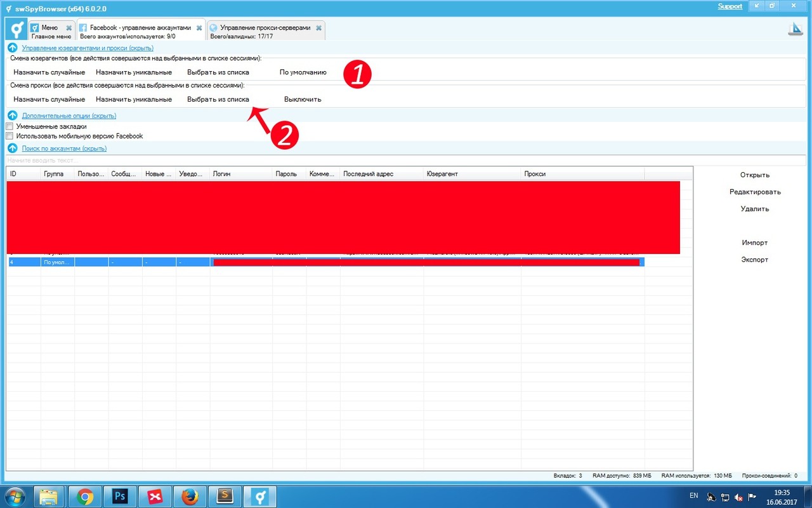
Task: Click the Прокси-соединений status entry
Action: pyautogui.click(x=770, y=475)
